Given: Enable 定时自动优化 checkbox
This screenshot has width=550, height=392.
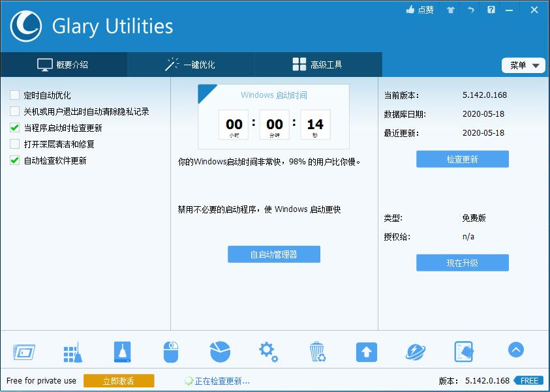Looking at the screenshot, I should coord(13,95).
